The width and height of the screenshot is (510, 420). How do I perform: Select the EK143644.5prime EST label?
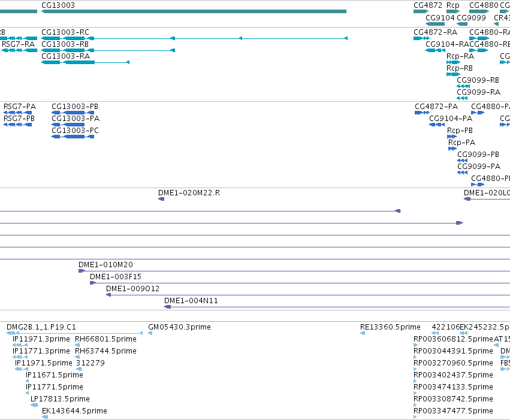click(x=74, y=412)
